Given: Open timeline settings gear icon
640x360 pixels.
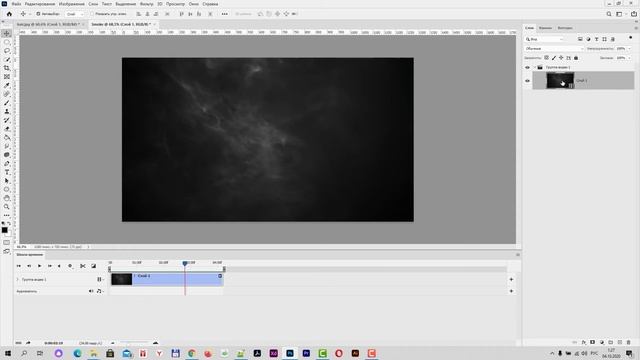Looking at the screenshot, I should click(70, 266).
